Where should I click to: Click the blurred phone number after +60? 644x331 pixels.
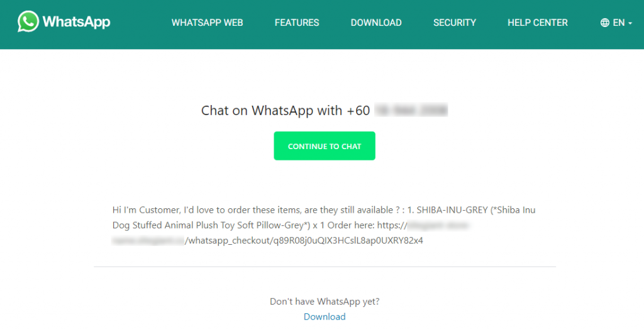point(411,110)
